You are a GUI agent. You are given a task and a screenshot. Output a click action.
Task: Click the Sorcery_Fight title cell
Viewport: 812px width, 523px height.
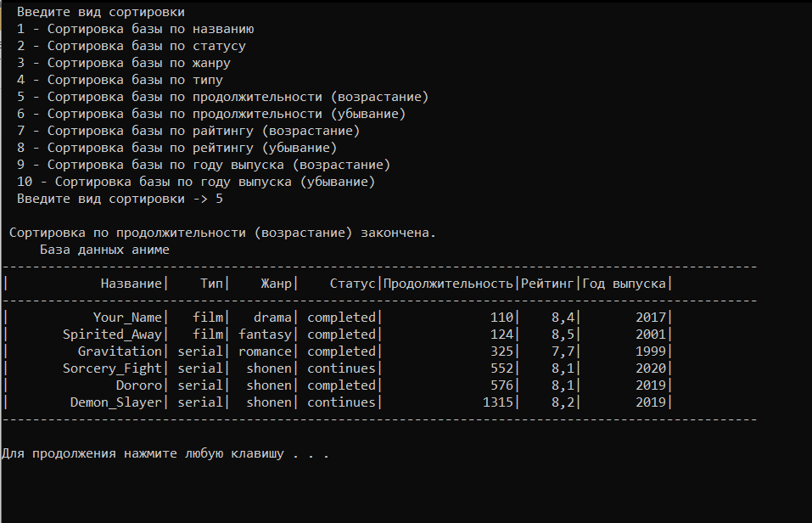tap(112, 368)
